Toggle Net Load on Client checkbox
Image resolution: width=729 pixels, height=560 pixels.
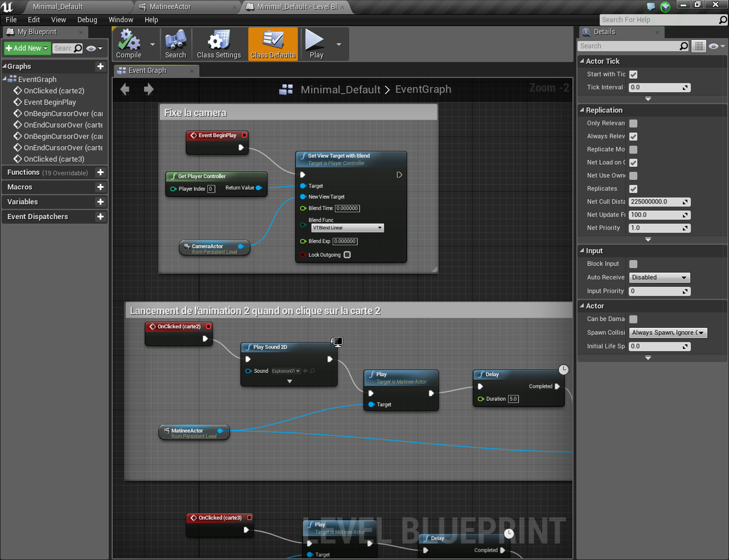[x=633, y=162]
